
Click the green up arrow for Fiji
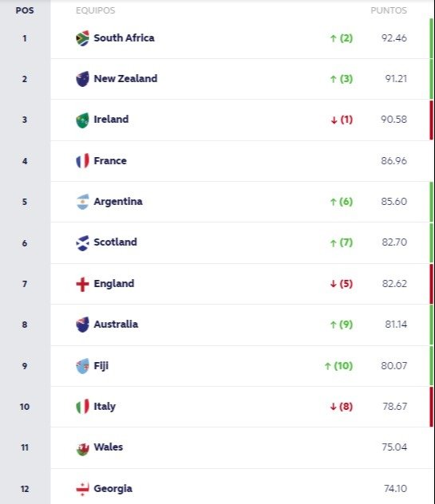click(x=327, y=366)
